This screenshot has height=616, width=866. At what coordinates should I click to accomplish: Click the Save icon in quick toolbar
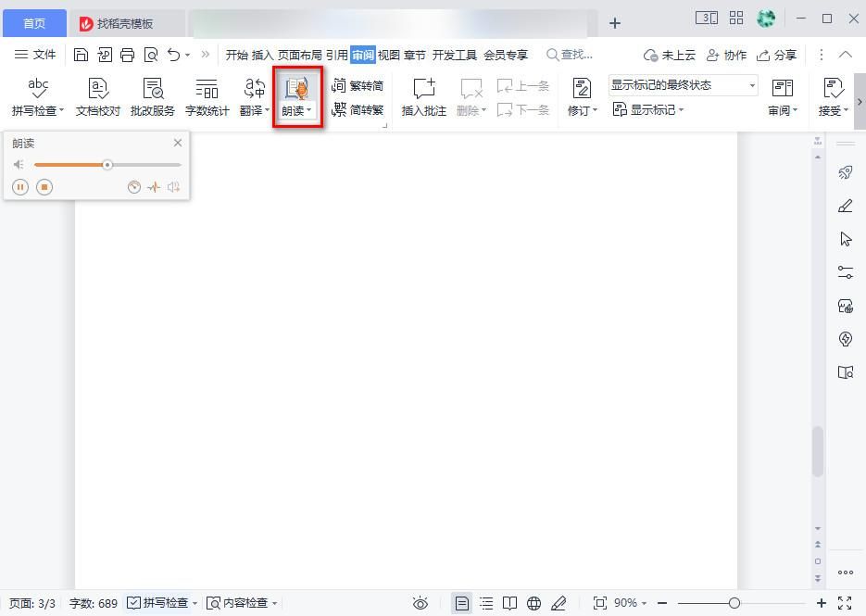tap(82, 55)
